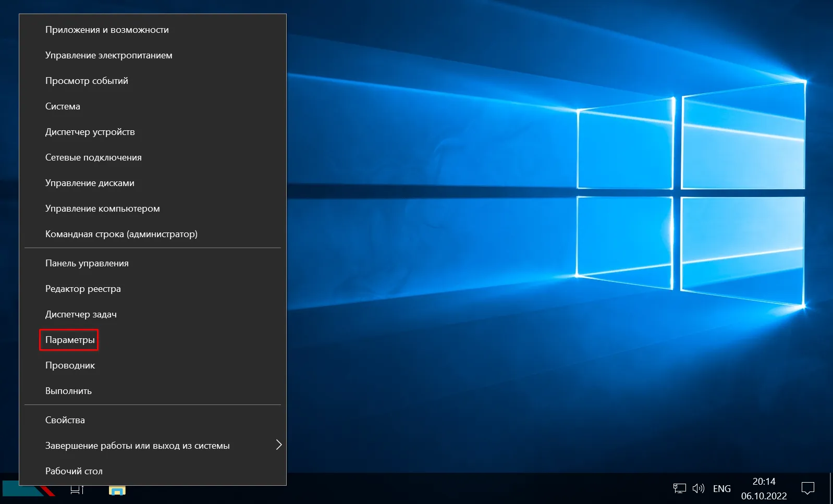Open 'Диспетчер задач'
The height and width of the screenshot is (504, 833).
pyautogui.click(x=153, y=314)
